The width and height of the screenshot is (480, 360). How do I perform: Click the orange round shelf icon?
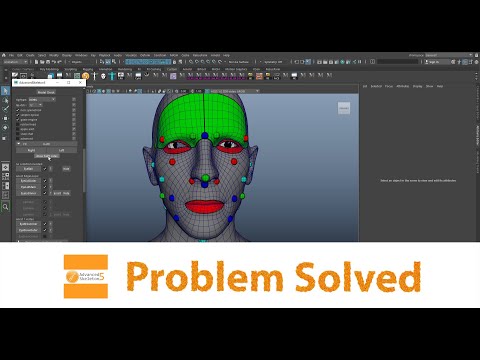[86, 76]
